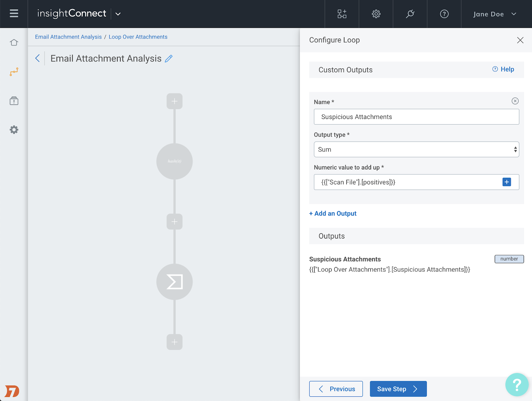The height and width of the screenshot is (401, 532).
Task: Go to Email Attachment Analysis breadcrumb
Action: [x=68, y=37]
